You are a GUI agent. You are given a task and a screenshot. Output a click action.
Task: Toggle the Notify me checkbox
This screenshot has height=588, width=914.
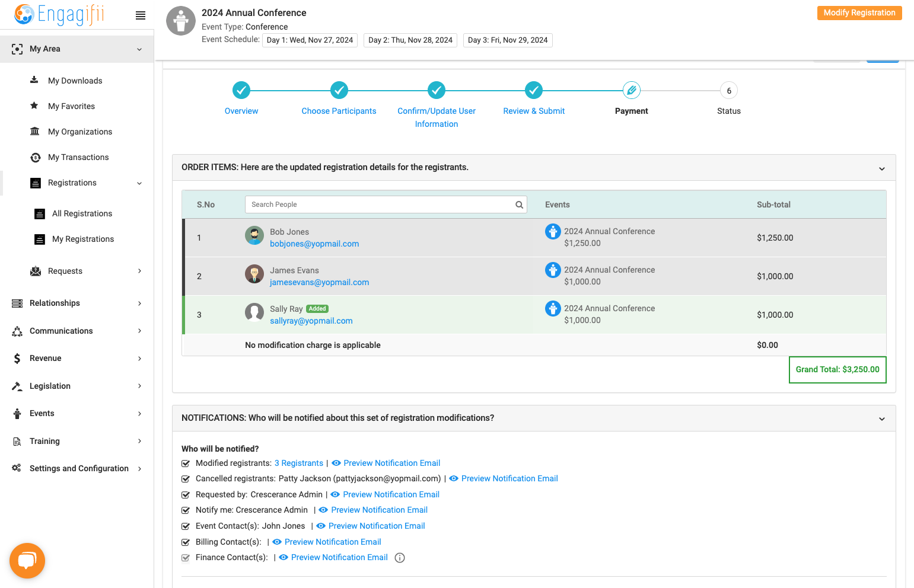[x=186, y=510]
